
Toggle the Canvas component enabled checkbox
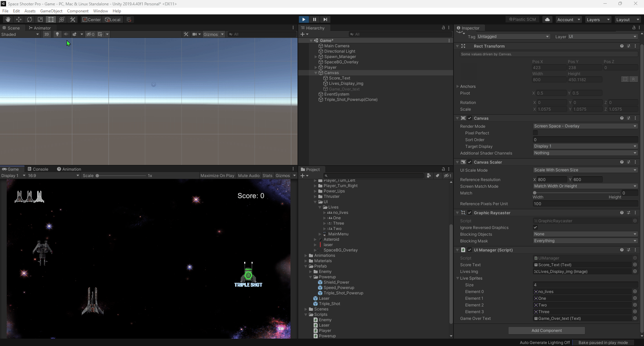(470, 118)
